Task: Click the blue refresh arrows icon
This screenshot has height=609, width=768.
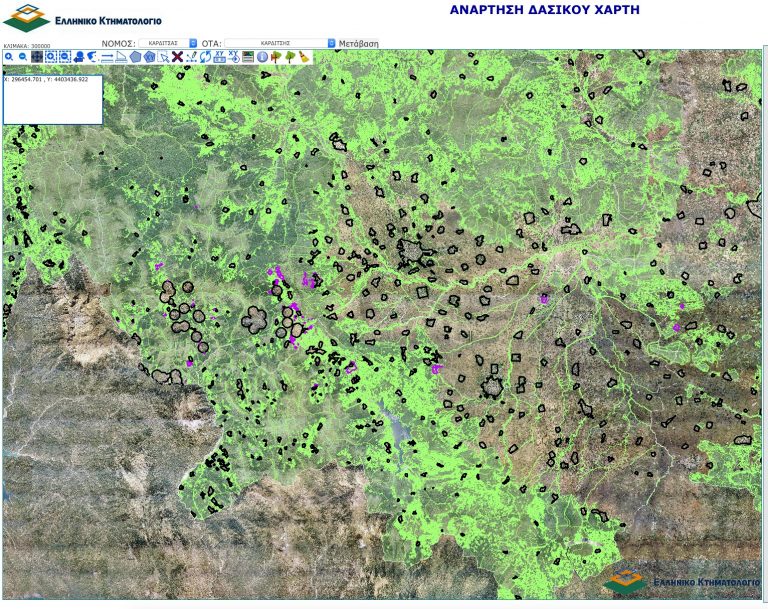Action: click(x=205, y=57)
